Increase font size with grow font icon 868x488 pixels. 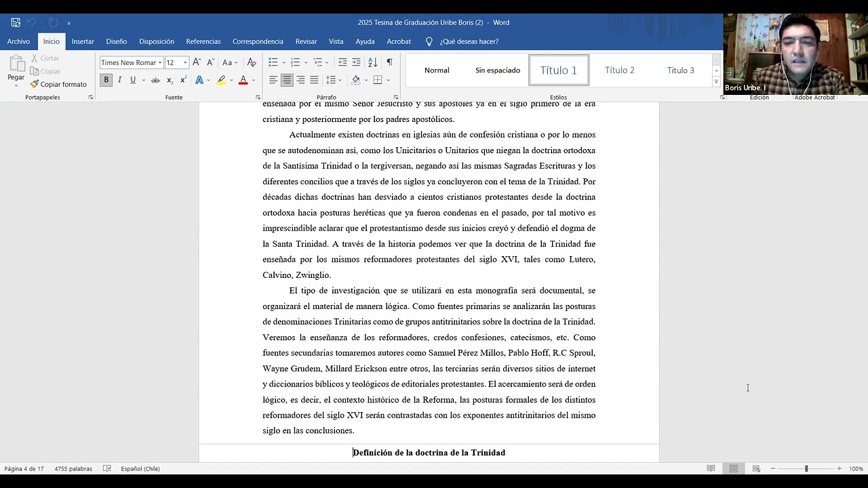(x=197, y=62)
